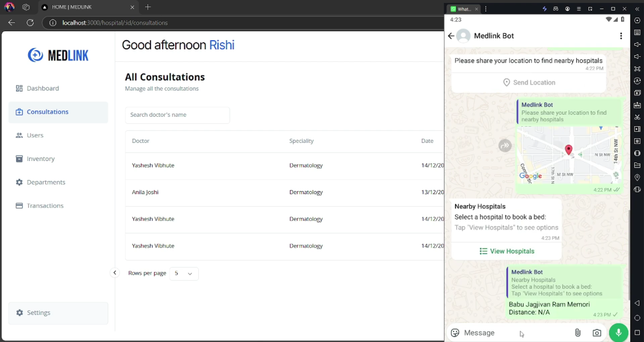Open the camera icon in message bar
Screen dimensions: 644x342
(x=597, y=333)
